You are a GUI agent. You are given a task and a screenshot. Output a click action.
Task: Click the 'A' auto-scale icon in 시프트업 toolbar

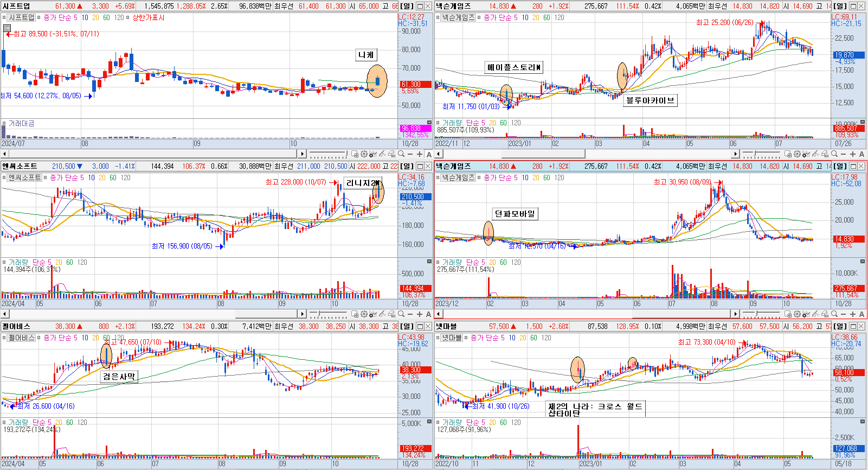[x=429, y=154]
